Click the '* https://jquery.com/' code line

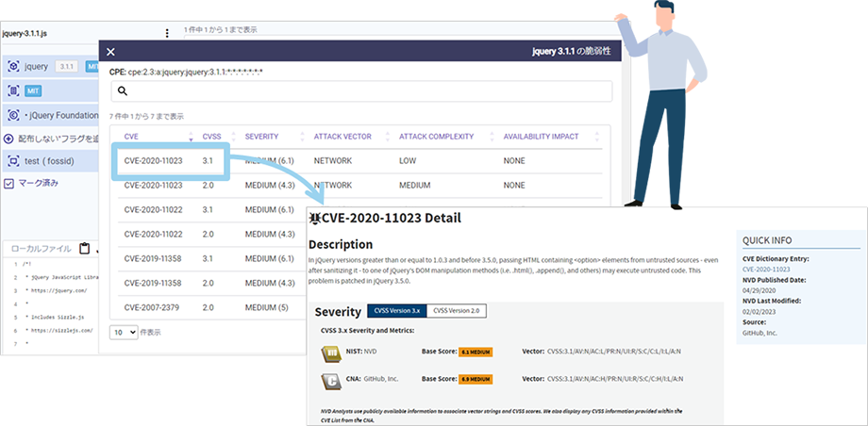click(57, 290)
